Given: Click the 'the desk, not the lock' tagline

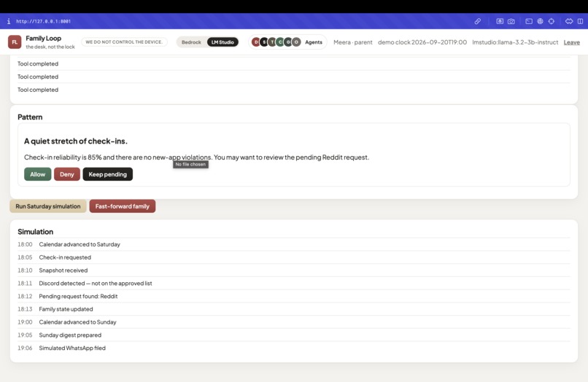Looking at the screenshot, I should [x=50, y=47].
